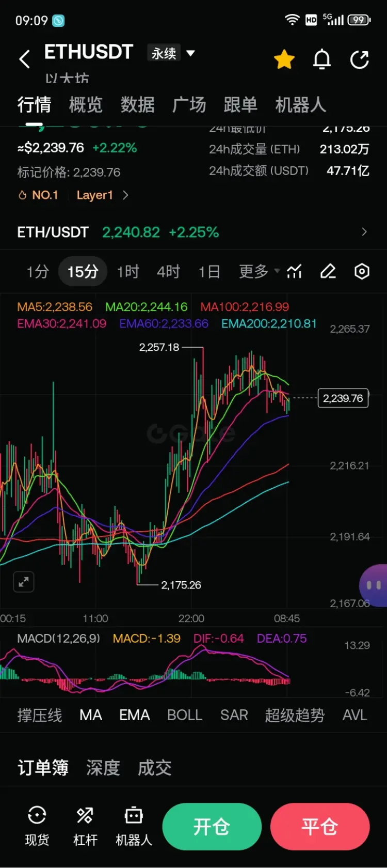
Task: Switch to the 数据 tab
Action: pos(137,105)
